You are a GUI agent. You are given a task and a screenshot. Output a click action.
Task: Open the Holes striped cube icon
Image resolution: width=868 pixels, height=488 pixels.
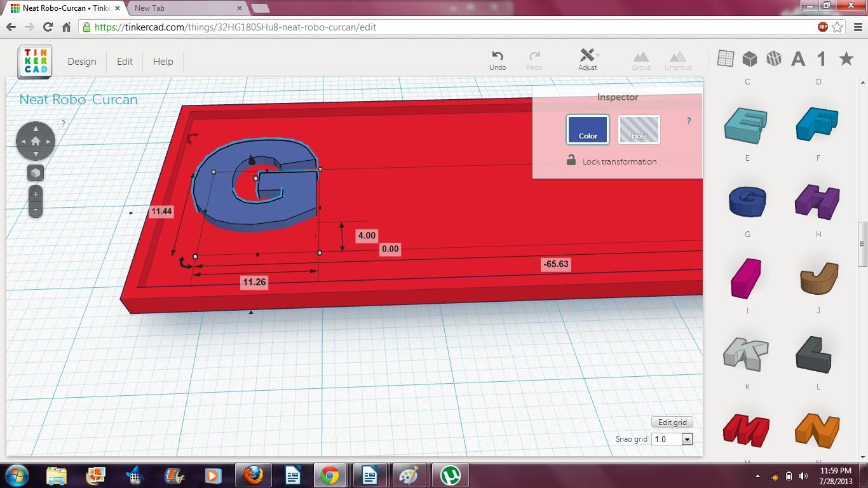(774, 58)
